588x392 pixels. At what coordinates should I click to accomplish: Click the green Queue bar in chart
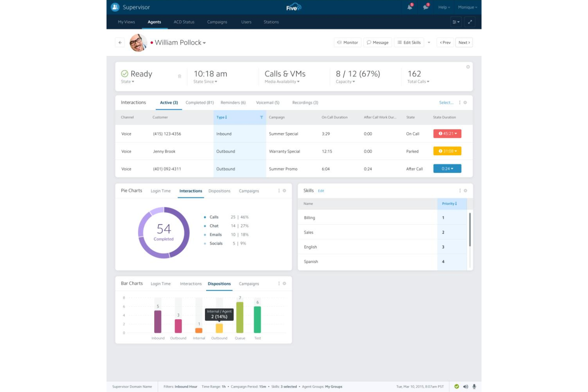pyautogui.click(x=240, y=317)
